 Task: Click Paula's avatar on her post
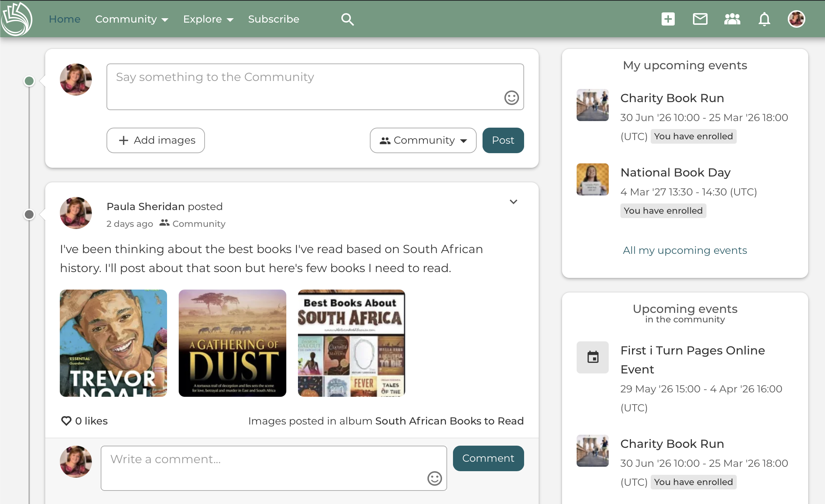(x=76, y=213)
